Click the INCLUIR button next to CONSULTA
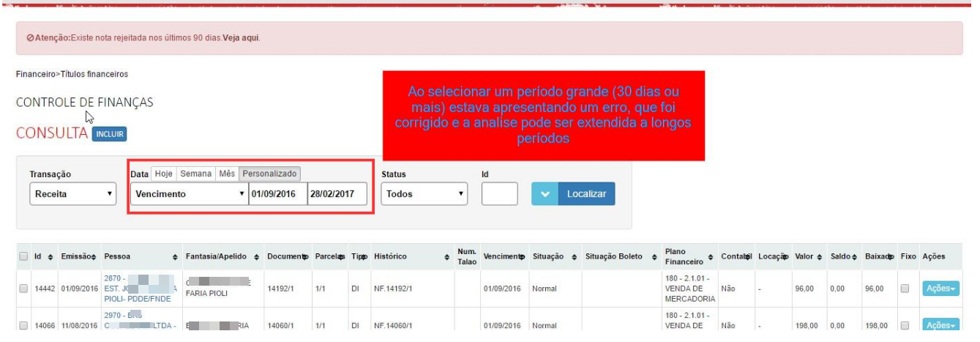980x342 pixels. (109, 134)
